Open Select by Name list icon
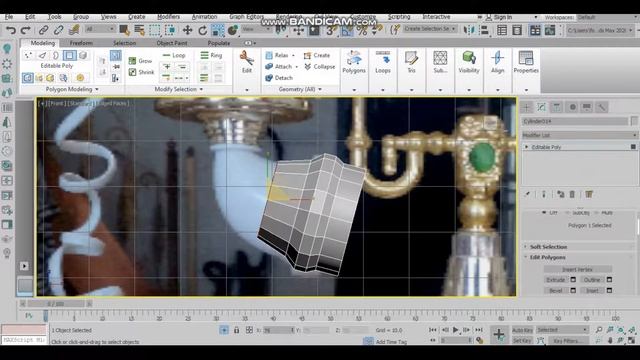Image resolution: width=640 pixels, height=360 pixels. click(140, 30)
